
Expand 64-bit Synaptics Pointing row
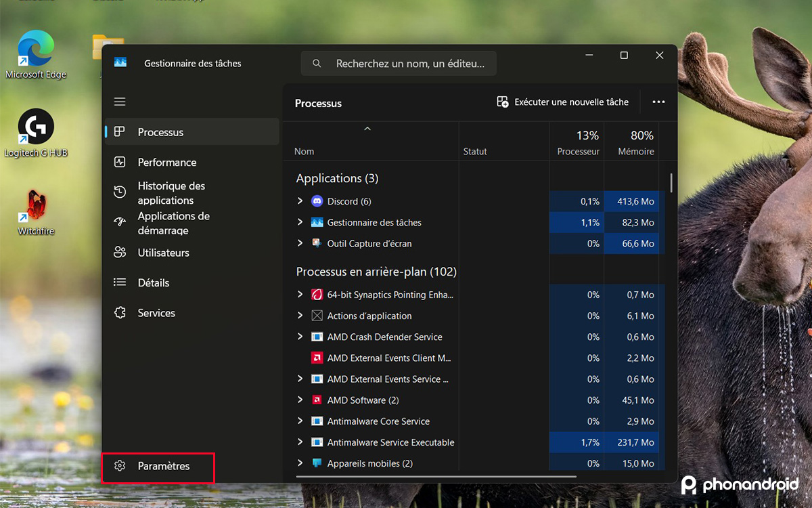click(x=300, y=295)
